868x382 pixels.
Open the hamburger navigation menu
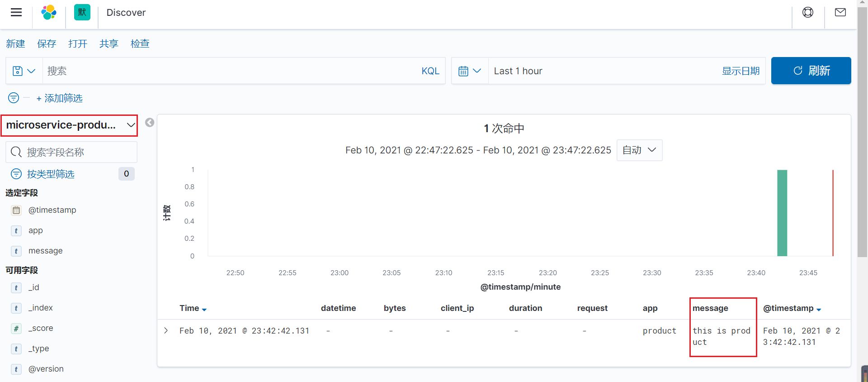click(x=16, y=12)
